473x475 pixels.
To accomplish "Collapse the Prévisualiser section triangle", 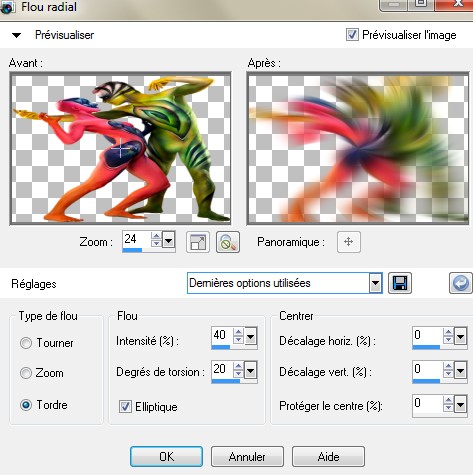I will (16, 35).
